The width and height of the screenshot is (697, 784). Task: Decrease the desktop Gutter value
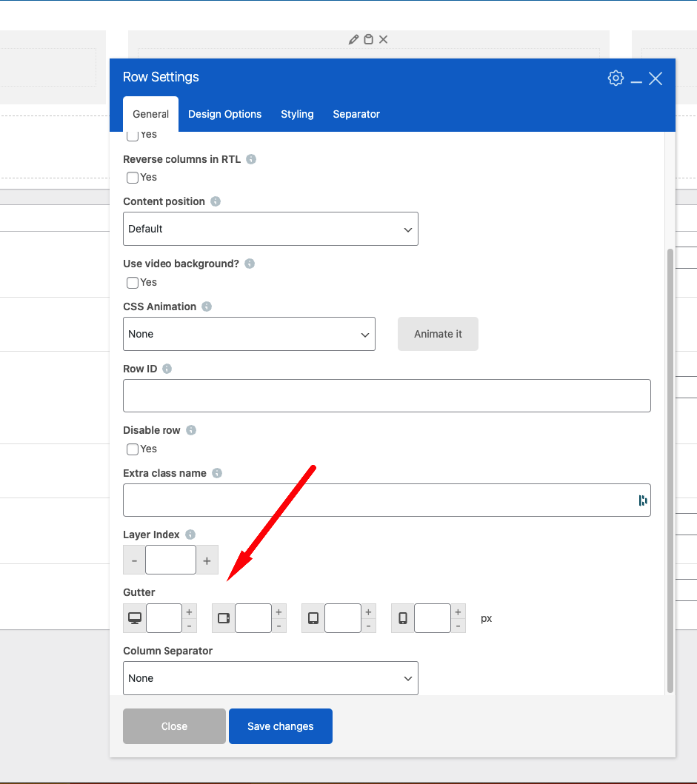click(x=189, y=626)
